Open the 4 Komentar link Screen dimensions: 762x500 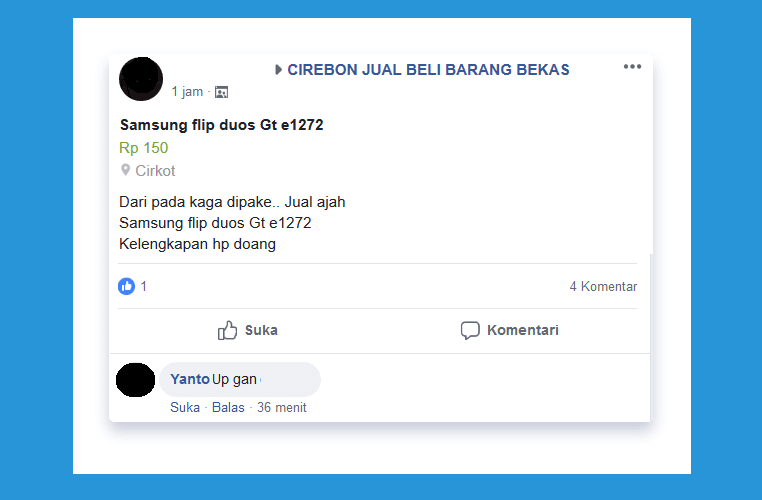(x=603, y=286)
